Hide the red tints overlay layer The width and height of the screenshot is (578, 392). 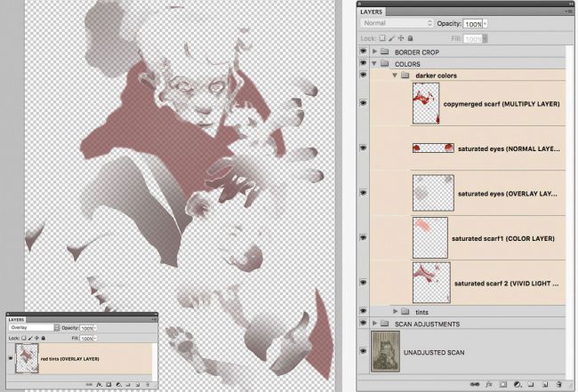coord(11,357)
